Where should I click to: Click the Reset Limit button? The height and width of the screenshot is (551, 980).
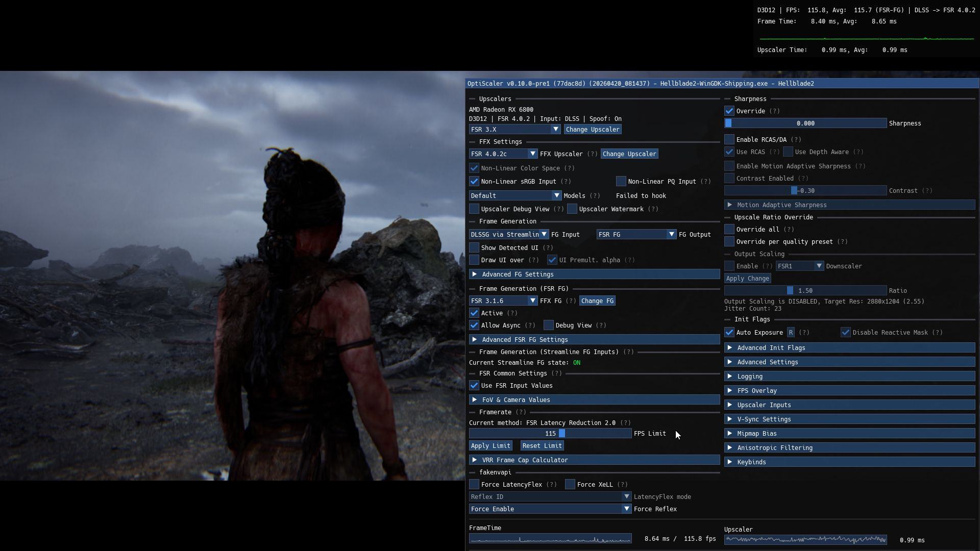(542, 446)
